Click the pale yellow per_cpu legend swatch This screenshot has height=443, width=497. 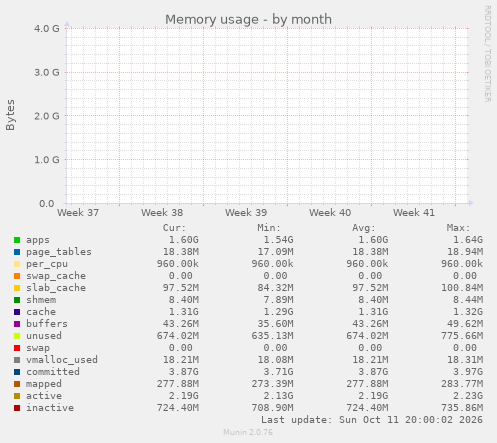tap(17, 264)
